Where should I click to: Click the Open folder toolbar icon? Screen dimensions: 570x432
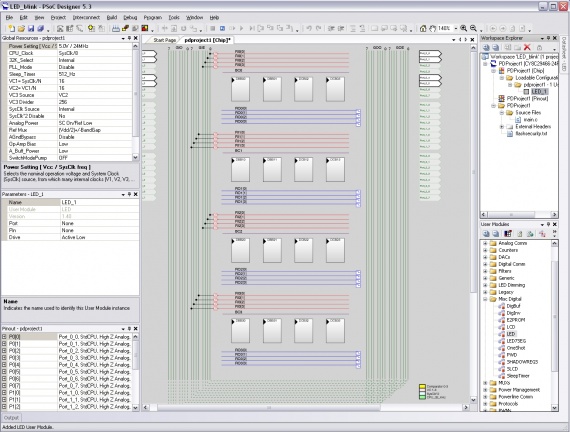click(x=21, y=28)
